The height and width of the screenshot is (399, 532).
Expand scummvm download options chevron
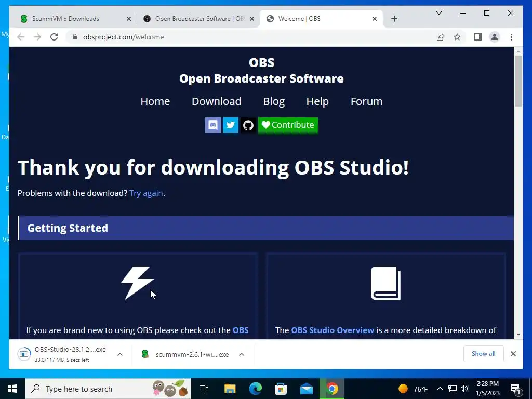pyautogui.click(x=242, y=354)
